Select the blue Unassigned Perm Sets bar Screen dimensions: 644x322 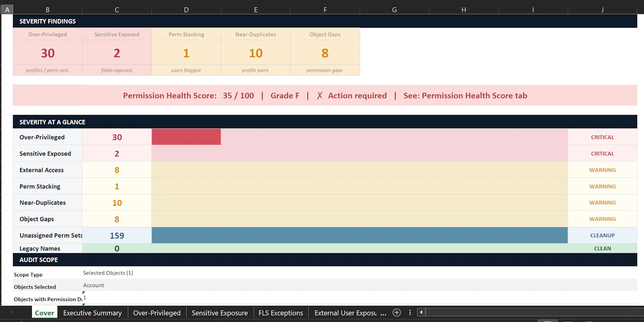click(x=359, y=235)
